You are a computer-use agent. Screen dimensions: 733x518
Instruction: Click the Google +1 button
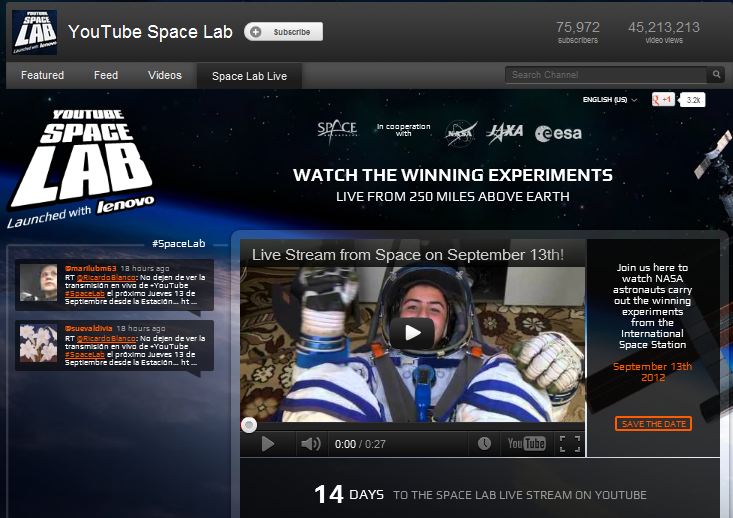[663, 100]
